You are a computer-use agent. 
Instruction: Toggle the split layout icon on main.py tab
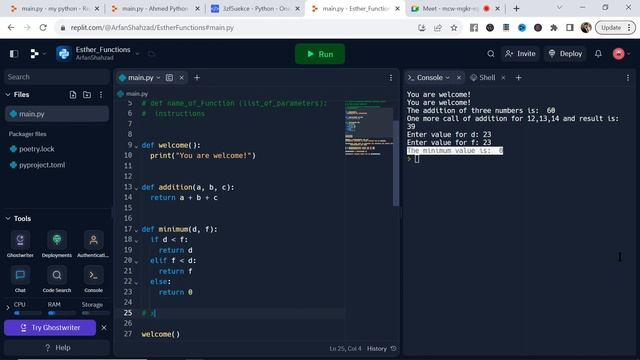click(x=169, y=78)
